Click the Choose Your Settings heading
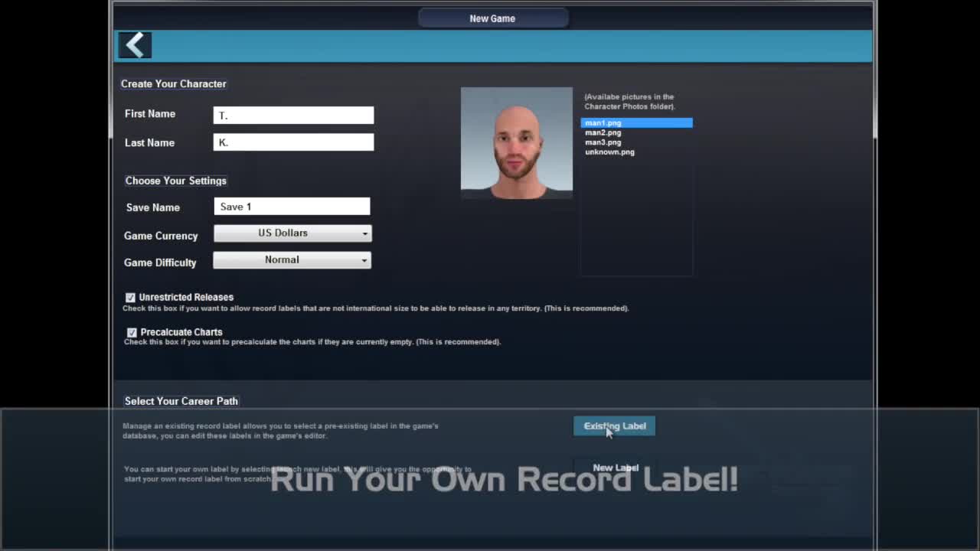The width and height of the screenshot is (980, 551). pyautogui.click(x=175, y=181)
